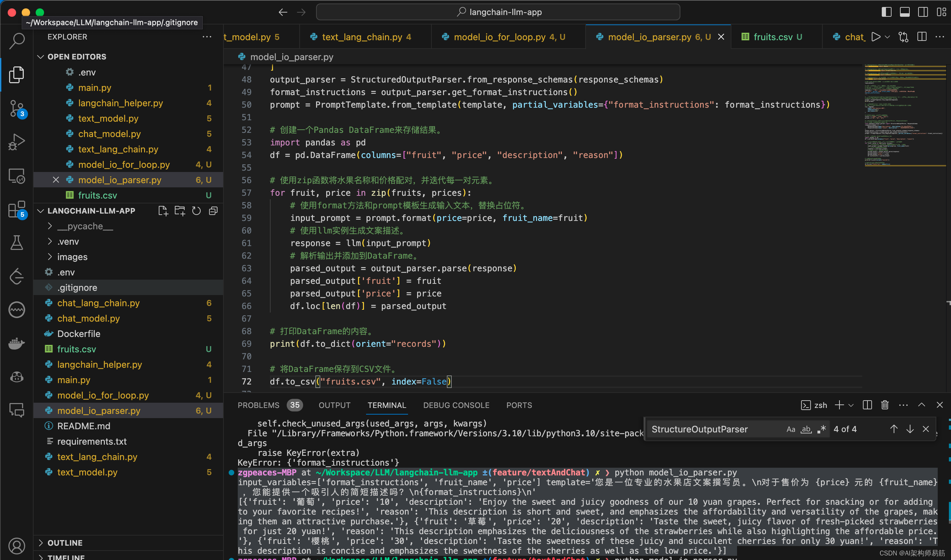Screen dimensions: 951x560
Task: Refresh the explorer file tree
Action: pos(196,211)
